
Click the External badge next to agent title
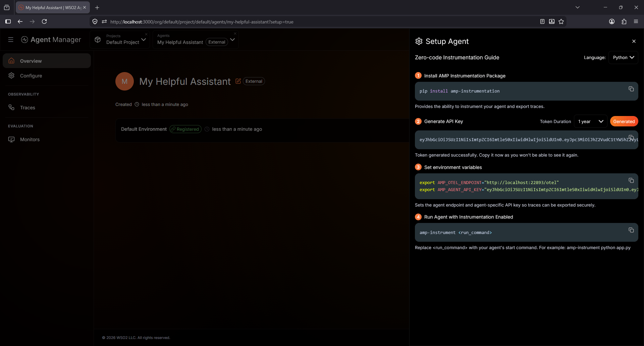click(254, 81)
